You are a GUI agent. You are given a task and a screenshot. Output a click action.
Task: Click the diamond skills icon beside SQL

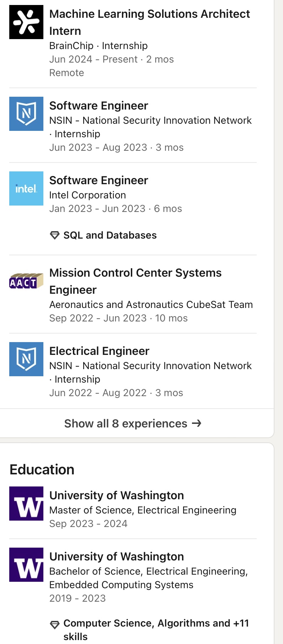click(55, 235)
